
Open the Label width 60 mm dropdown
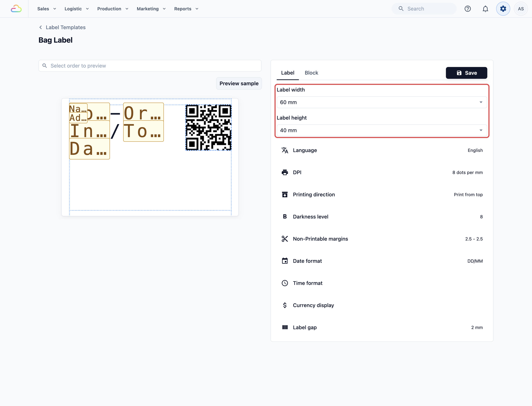(381, 102)
